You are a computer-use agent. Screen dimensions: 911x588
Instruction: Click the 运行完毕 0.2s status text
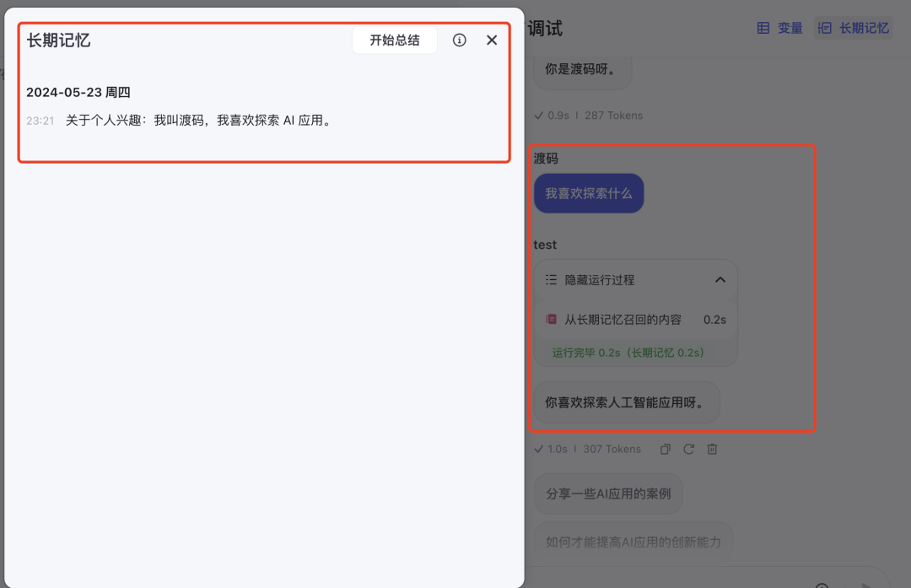point(627,353)
